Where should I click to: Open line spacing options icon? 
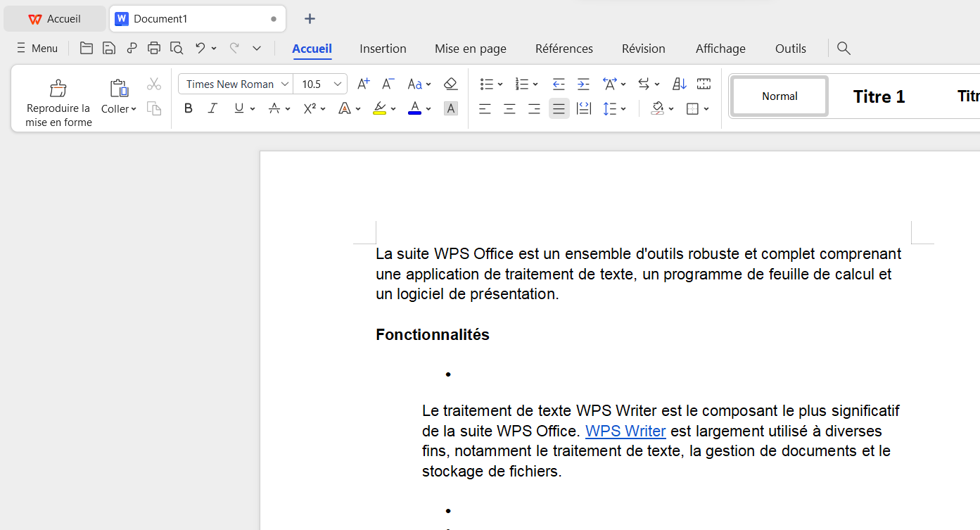609,108
